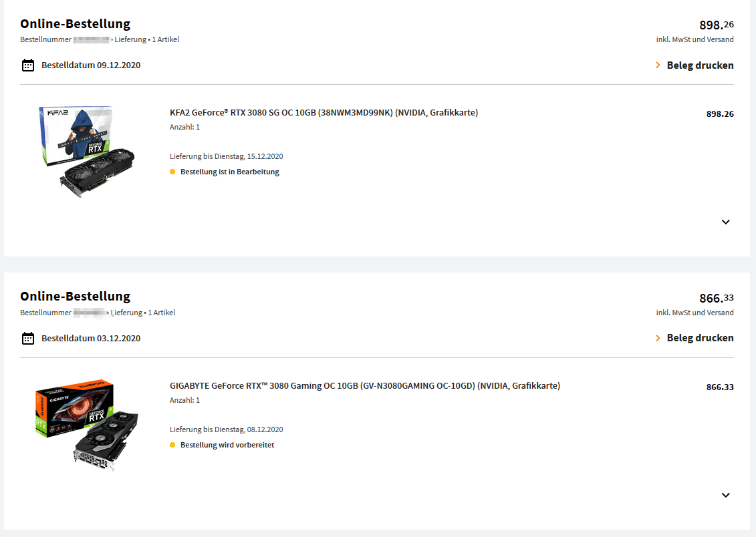Click Online-Bestellung heading of the 898.26 order
This screenshot has height=537, width=756.
point(75,24)
